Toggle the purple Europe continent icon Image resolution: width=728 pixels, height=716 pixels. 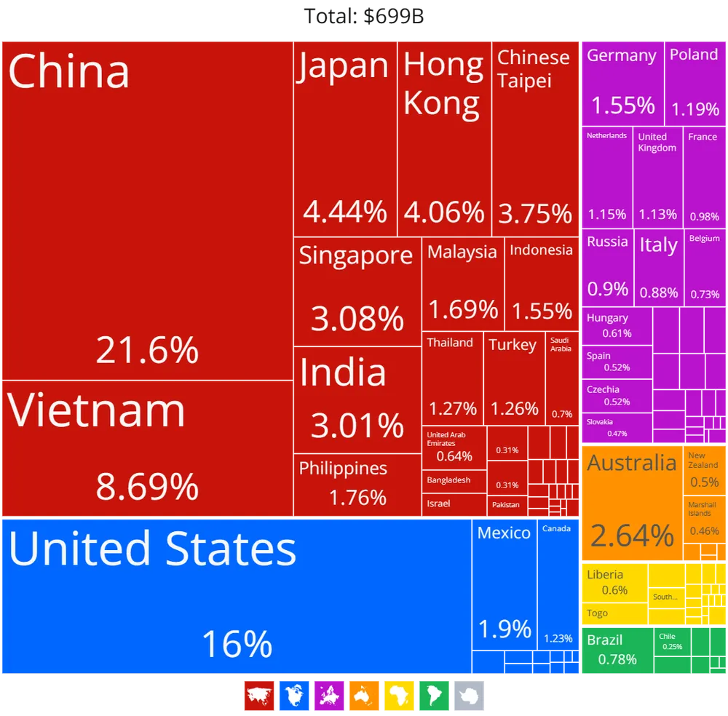[x=329, y=696]
